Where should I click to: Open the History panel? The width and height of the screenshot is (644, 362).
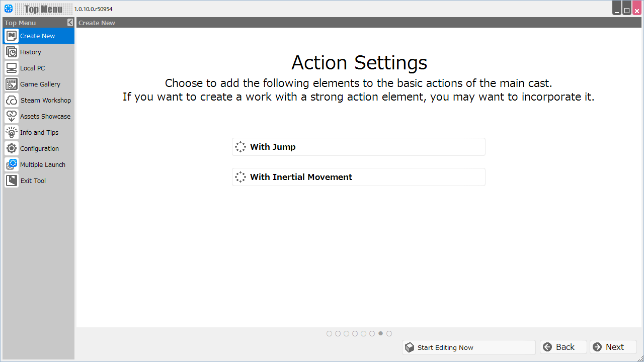[30, 52]
